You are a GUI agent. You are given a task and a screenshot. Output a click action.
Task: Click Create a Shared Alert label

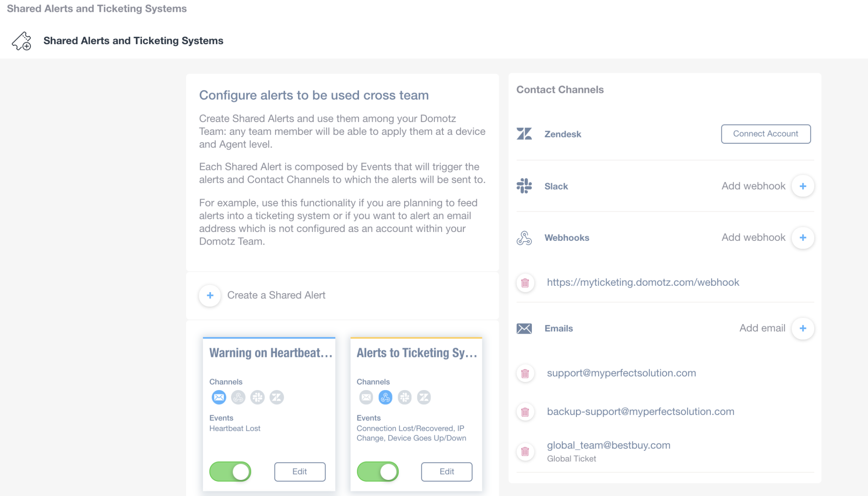pos(276,295)
